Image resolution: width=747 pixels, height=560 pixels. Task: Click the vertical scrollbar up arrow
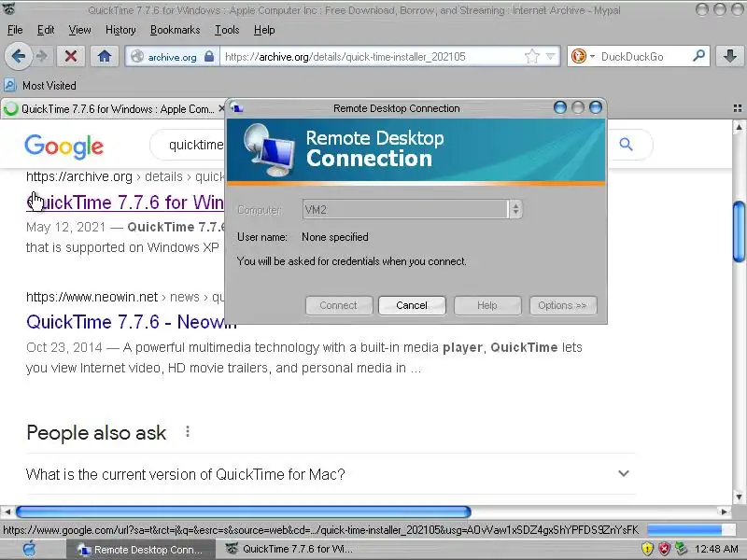point(739,127)
